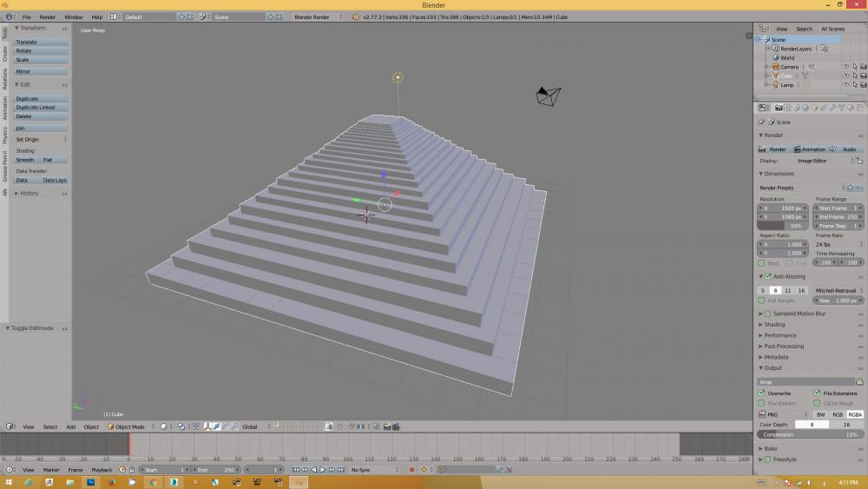The width and height of the screenshot is (868, 489).
Task: Click the Windows Start button
Action: [x=9, y=482]
